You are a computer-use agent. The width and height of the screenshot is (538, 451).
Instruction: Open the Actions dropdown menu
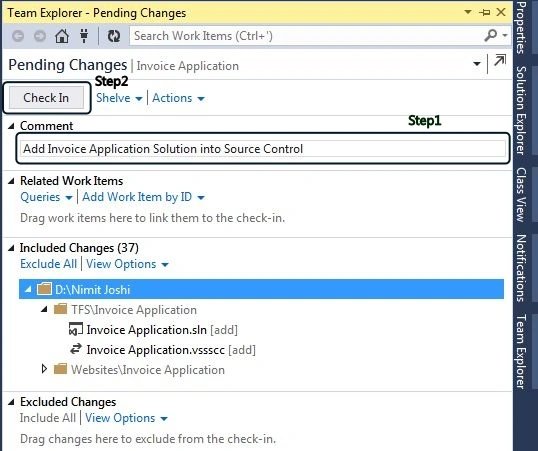coord(178,98)
